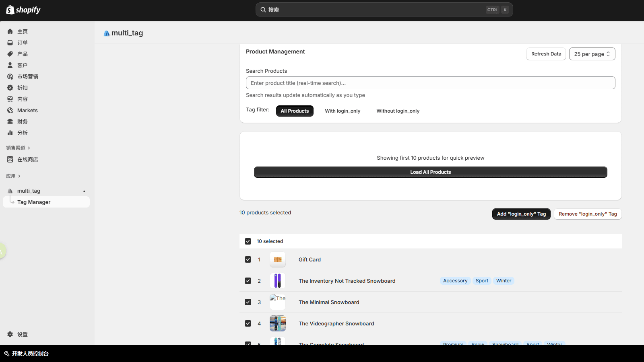The height and width of the screenshot is (362, 644).
Task: Click the top search bar
Action: pyautogui.click(x=384, y=10)
